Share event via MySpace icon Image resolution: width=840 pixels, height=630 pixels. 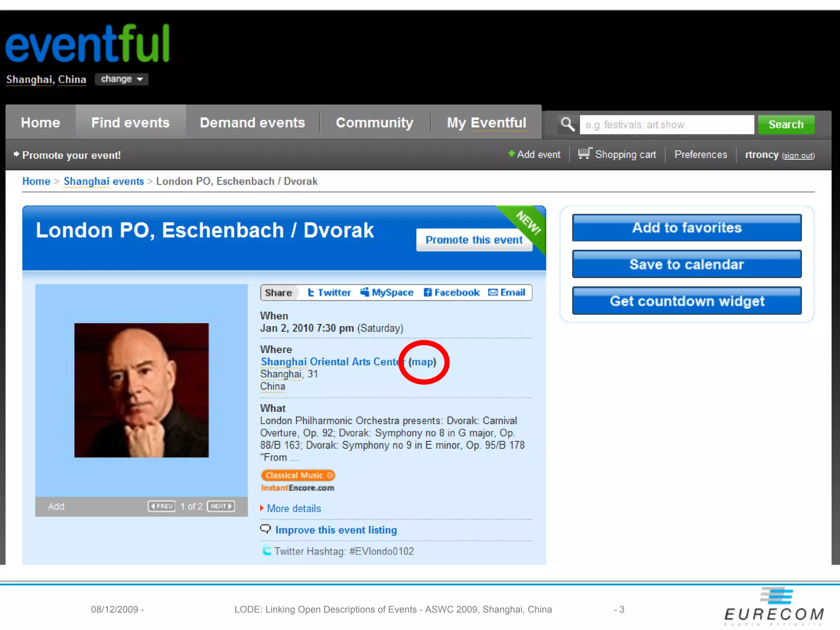pyautogui.click(x=365, y=292)
